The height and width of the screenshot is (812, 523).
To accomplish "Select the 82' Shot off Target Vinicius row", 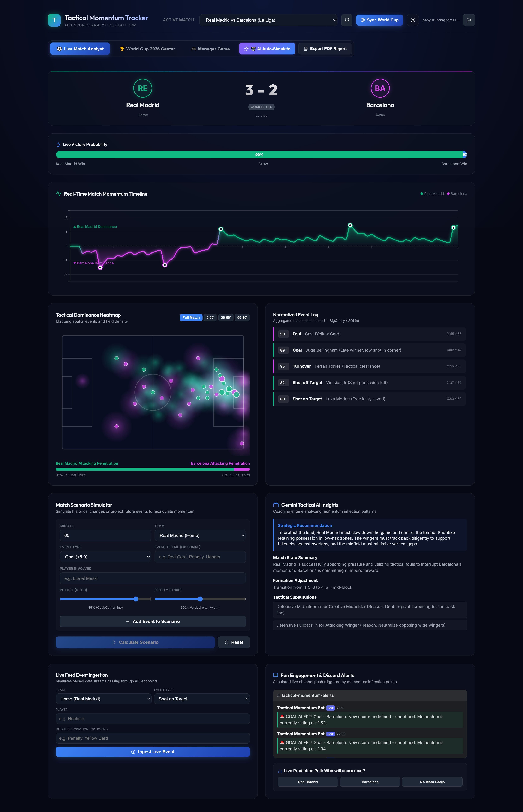I will click(370, 383).
